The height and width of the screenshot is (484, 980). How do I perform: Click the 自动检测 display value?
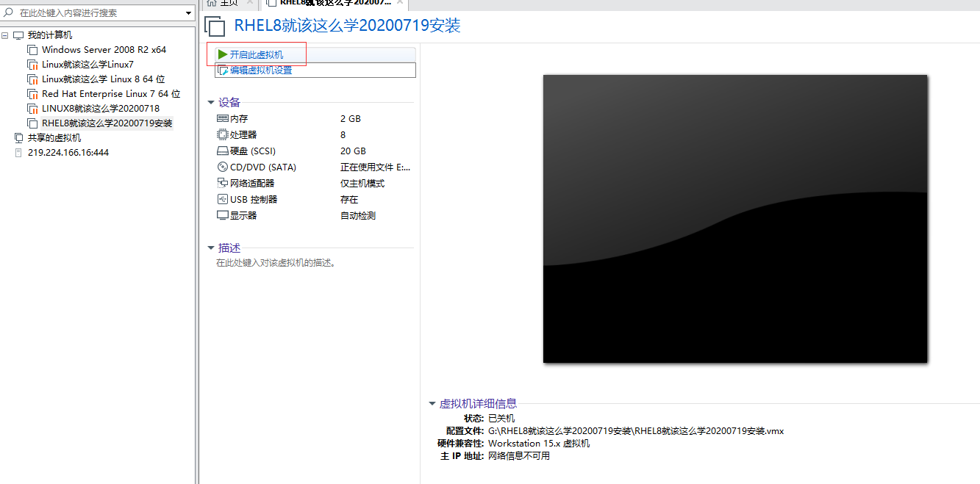358,215
